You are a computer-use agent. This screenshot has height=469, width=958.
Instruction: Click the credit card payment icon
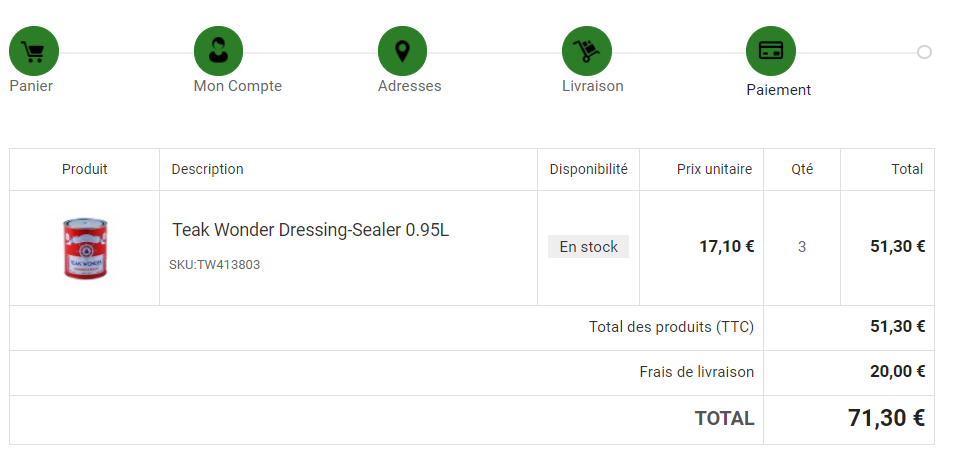[770, 51]
